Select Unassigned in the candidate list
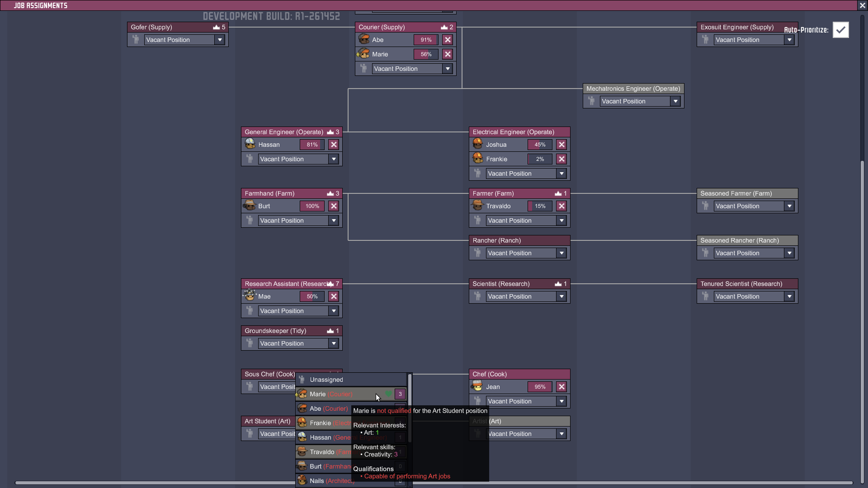This screenshot has width=868, height=488. 326,380
